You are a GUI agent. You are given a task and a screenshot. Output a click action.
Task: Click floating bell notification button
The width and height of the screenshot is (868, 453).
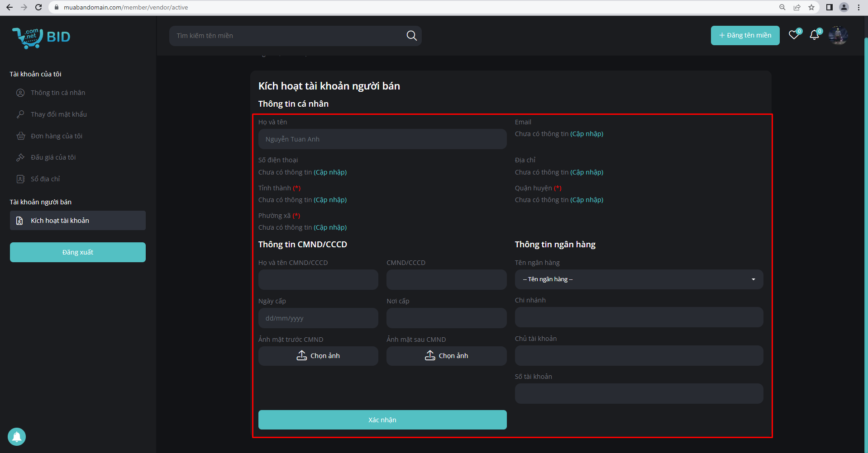[x=17, y=437]
